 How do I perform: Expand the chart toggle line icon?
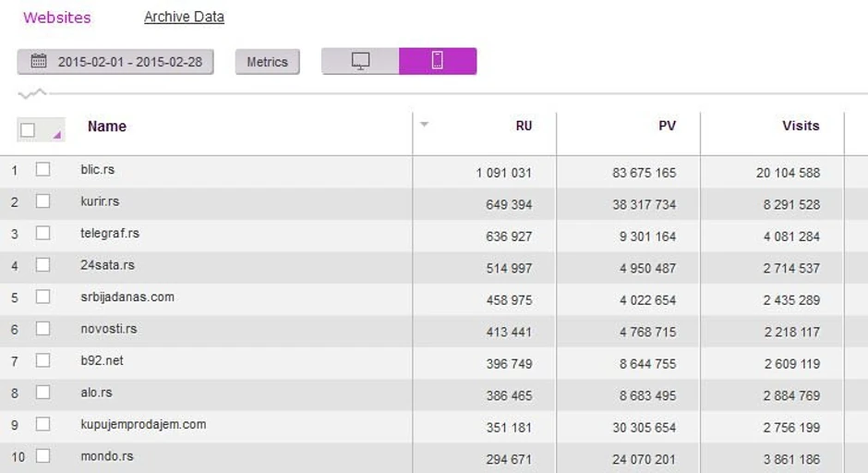coord(32,93)
